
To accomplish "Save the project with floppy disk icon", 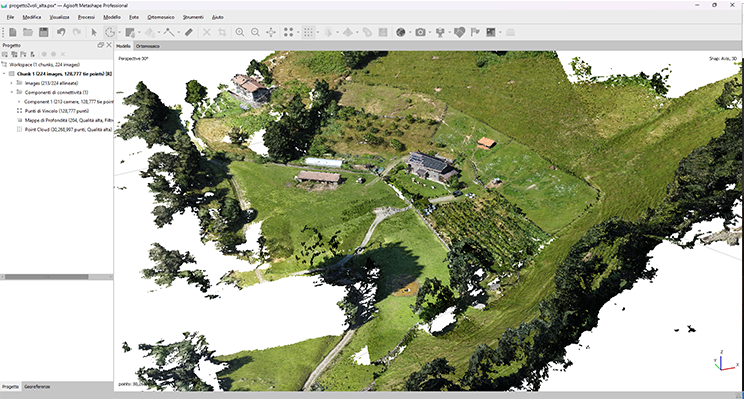I will coord(44,32).
